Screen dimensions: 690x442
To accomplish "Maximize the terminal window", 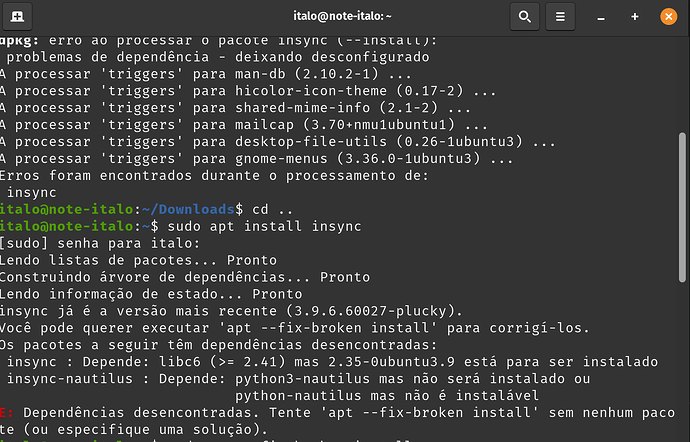I will click(635, 17).
